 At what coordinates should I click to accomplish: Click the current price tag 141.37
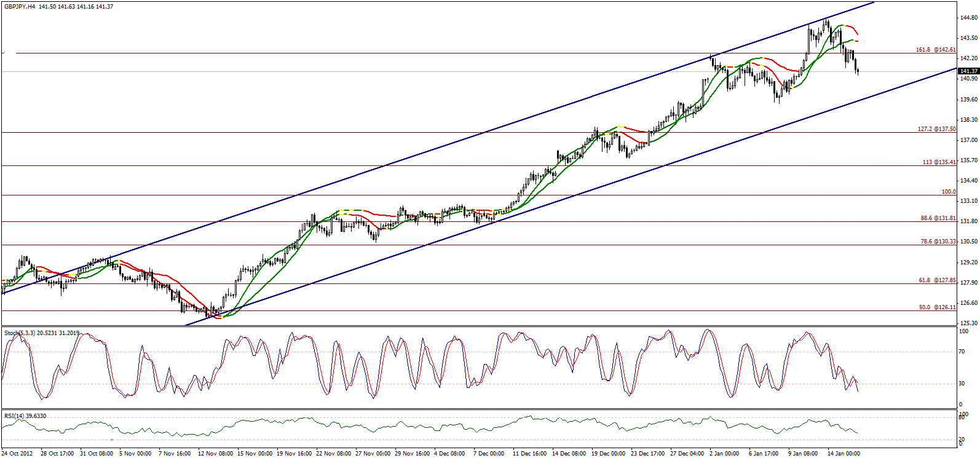tap(968, 71)
